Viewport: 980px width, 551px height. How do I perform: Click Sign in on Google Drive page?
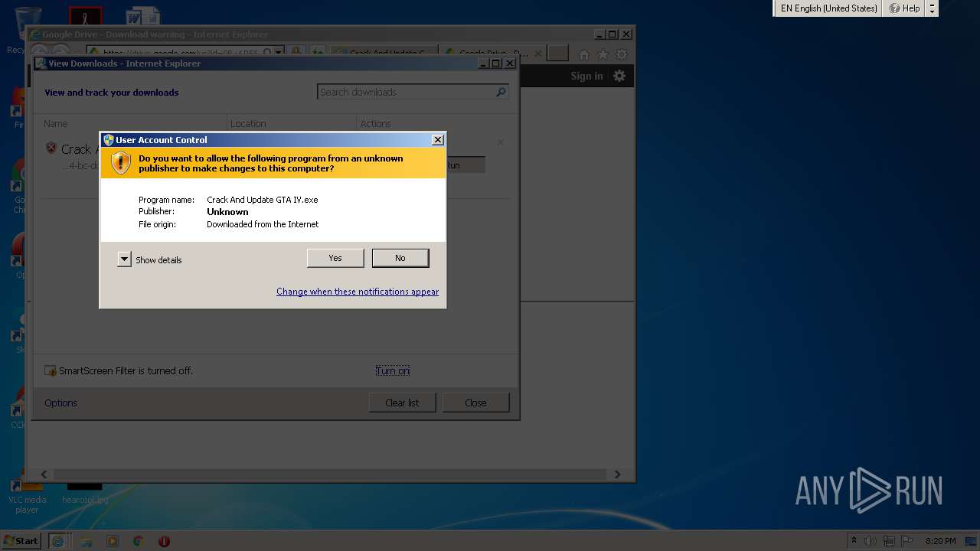point(586,76)
